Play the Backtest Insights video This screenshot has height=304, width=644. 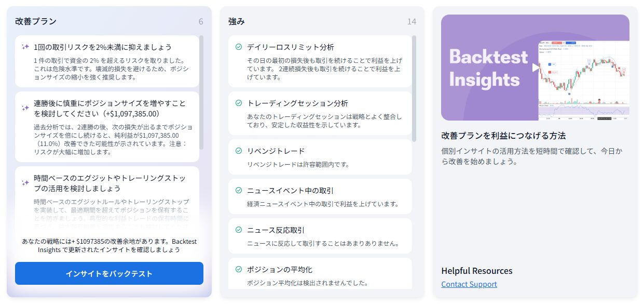(535, 68)
